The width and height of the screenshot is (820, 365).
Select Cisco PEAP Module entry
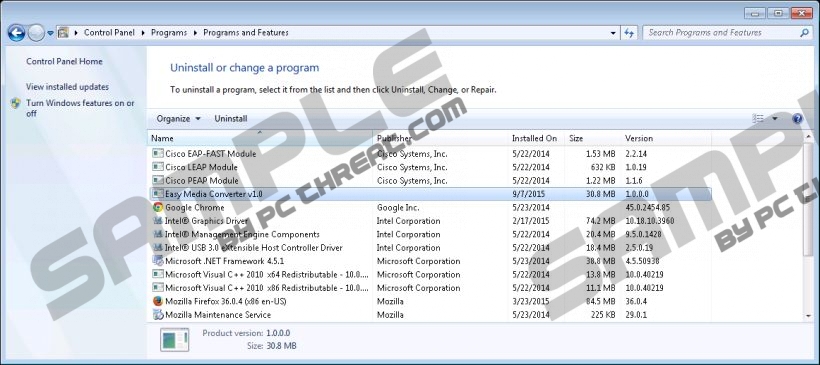[x=430, y=180]
